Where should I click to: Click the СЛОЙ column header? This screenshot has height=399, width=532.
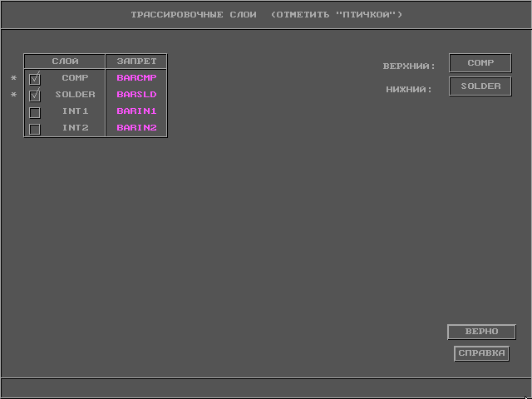[x=65, y=62]
